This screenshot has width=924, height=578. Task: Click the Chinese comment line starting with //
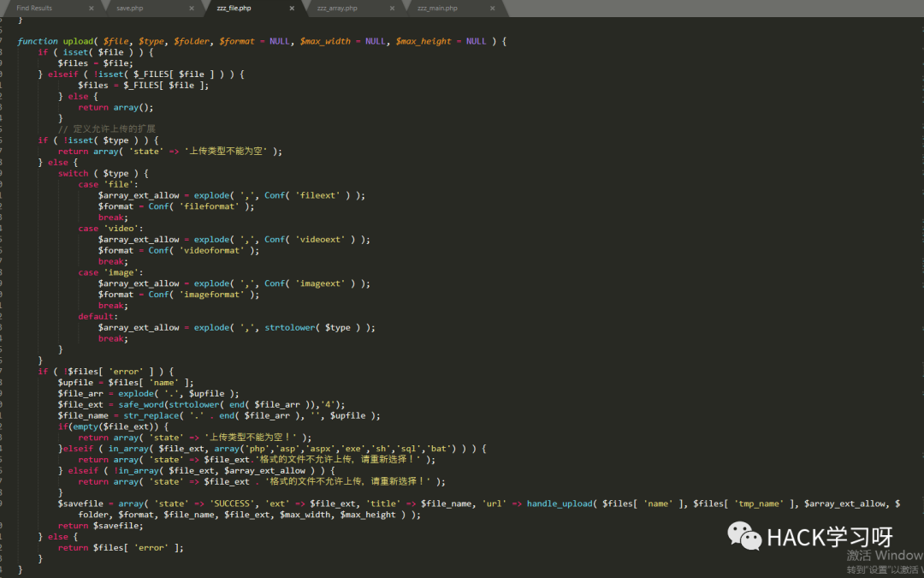[107, 129]
